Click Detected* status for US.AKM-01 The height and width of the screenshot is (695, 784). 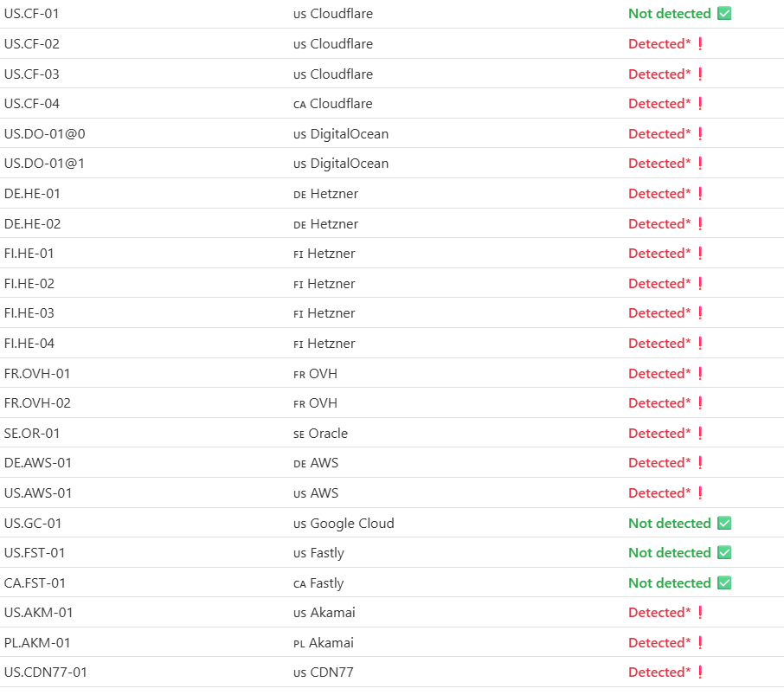click(x=659, y=613)
